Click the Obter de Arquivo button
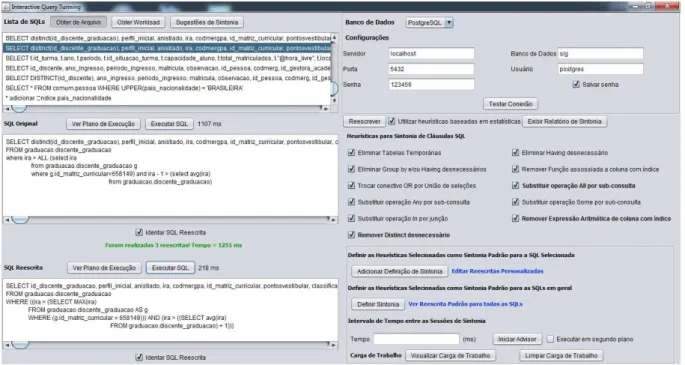 point(78,22)
